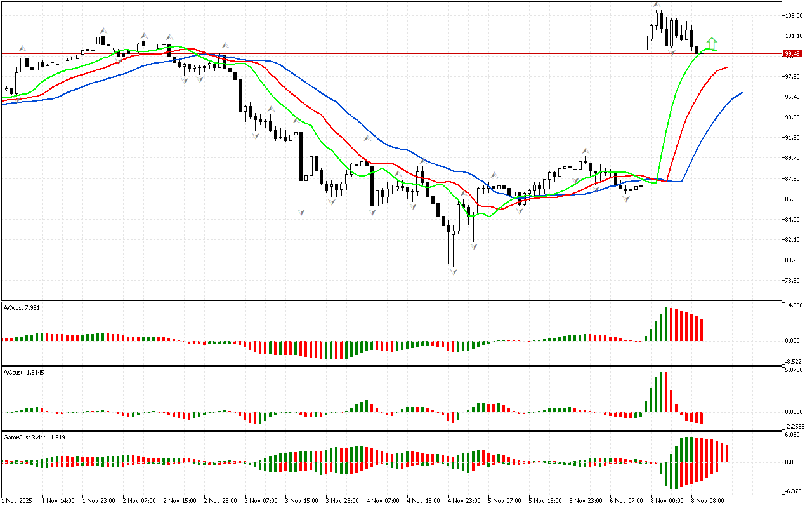Select the red Alligator Teeth line end
The height and width of the screenshot is (508, 812).
tap(726, 67)
